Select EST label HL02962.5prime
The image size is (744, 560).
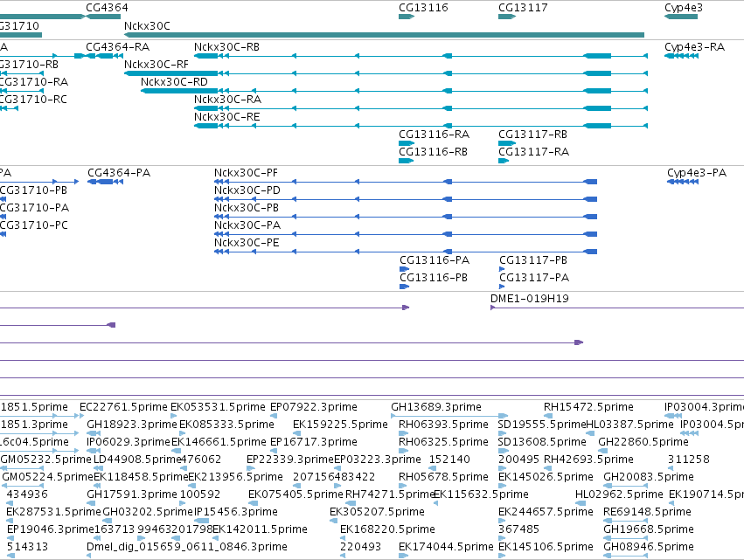point(619,495)
